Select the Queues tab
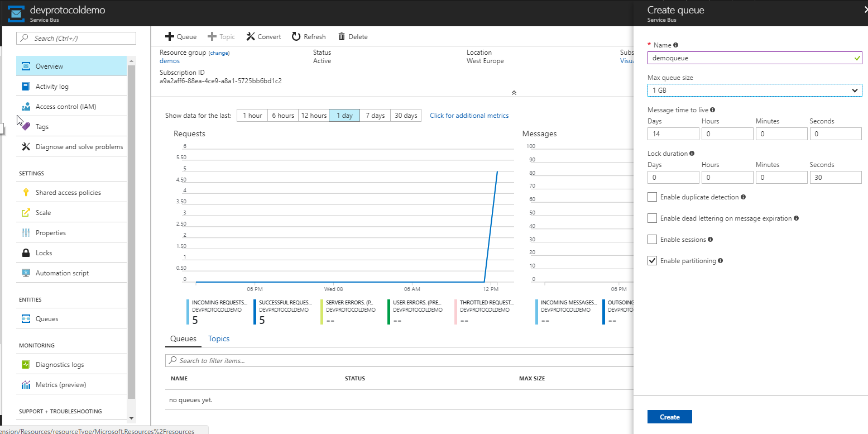Screen dimensions: 868x434 click(x=184, y=339)
